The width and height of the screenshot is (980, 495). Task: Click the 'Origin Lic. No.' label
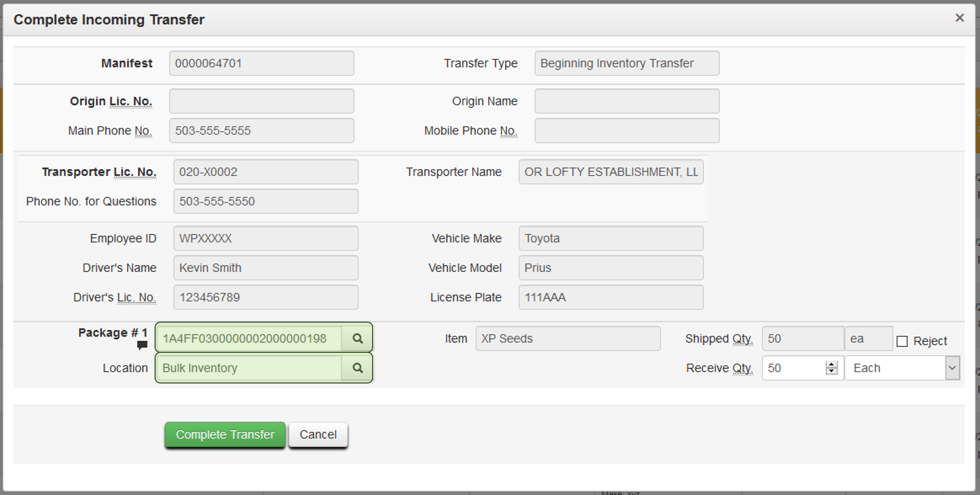coord(111,101)
